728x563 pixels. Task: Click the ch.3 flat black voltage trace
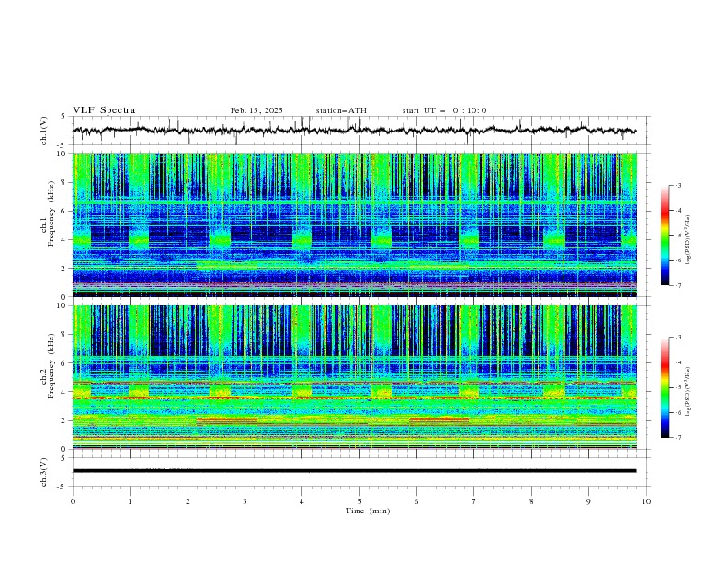[354, 471]
